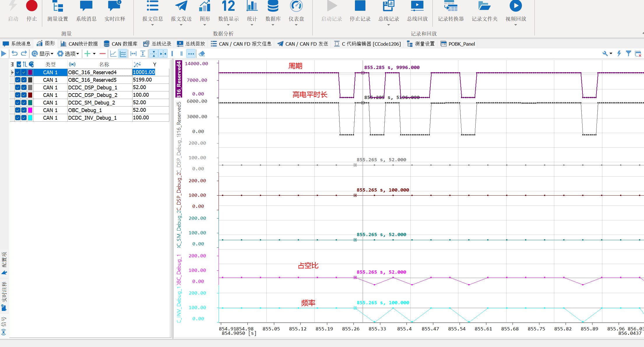Click the red 停止 stop button
Image resolution: width=644 pixels, height=347 pixels.
[31, 6]
